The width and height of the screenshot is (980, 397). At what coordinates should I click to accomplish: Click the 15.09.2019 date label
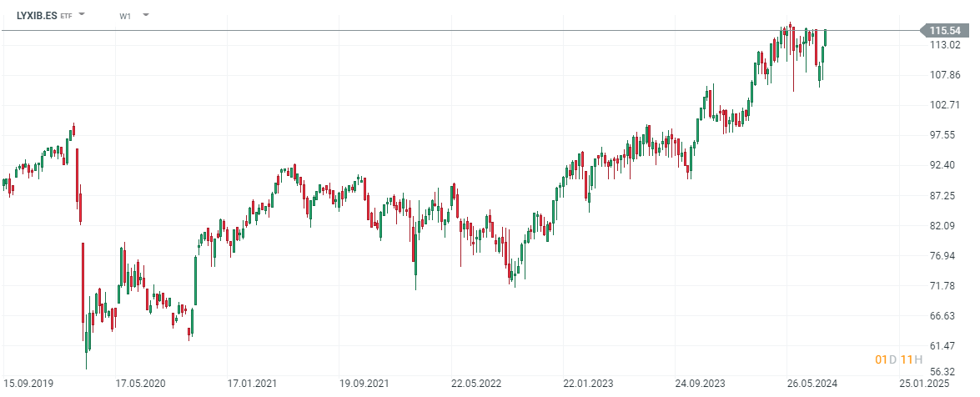[31, 384]
